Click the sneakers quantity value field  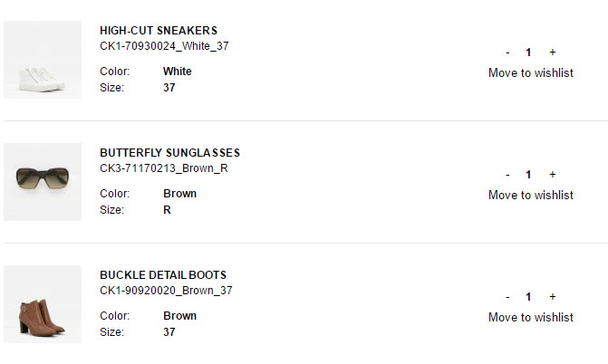[528, 53]
